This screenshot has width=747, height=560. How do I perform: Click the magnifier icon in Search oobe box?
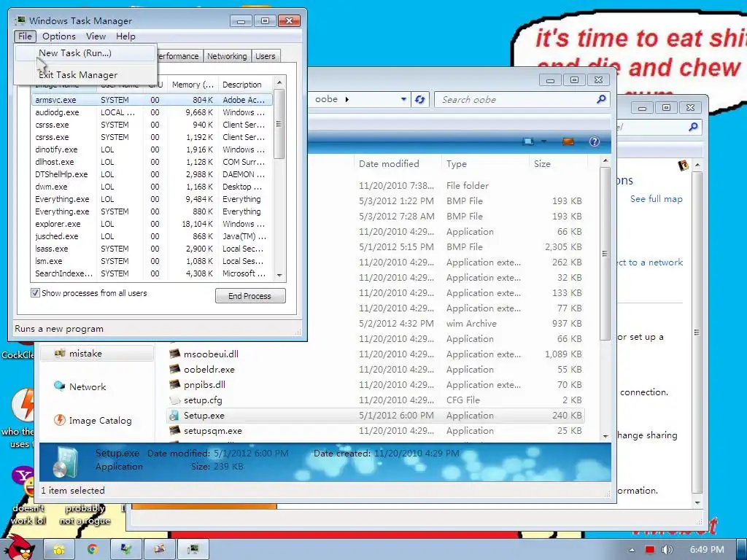click(601, 99)
